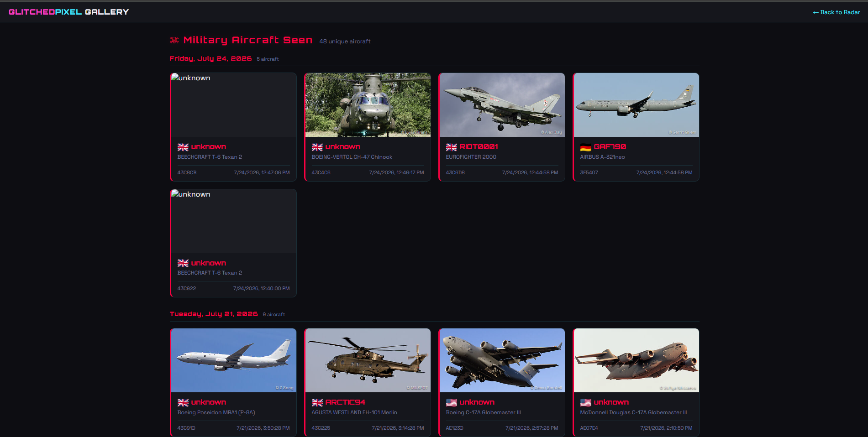Click hex code 43C91D
Viewport: 868px width, 437px height.
coord(186,428)
